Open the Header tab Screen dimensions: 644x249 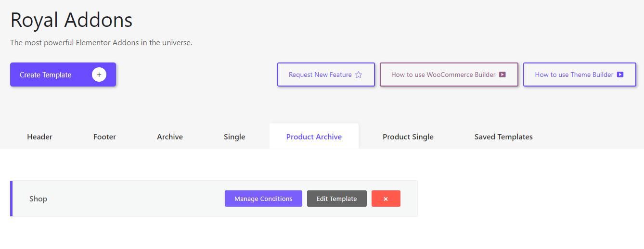pyautogui.click(x=39, y=137)
